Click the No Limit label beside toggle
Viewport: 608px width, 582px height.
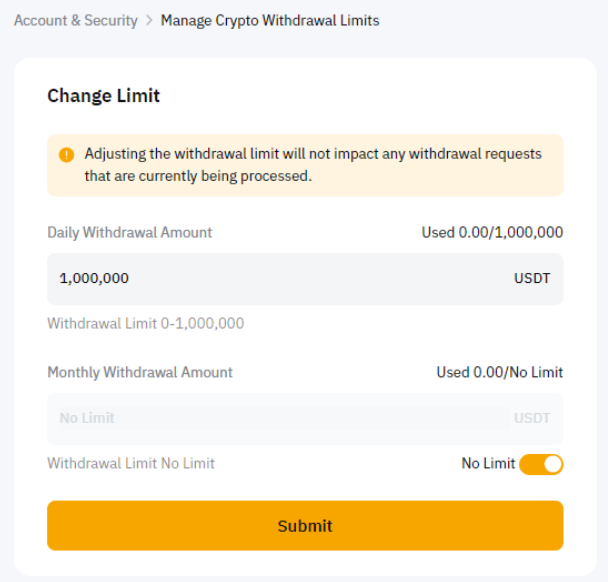click(488, 463)
